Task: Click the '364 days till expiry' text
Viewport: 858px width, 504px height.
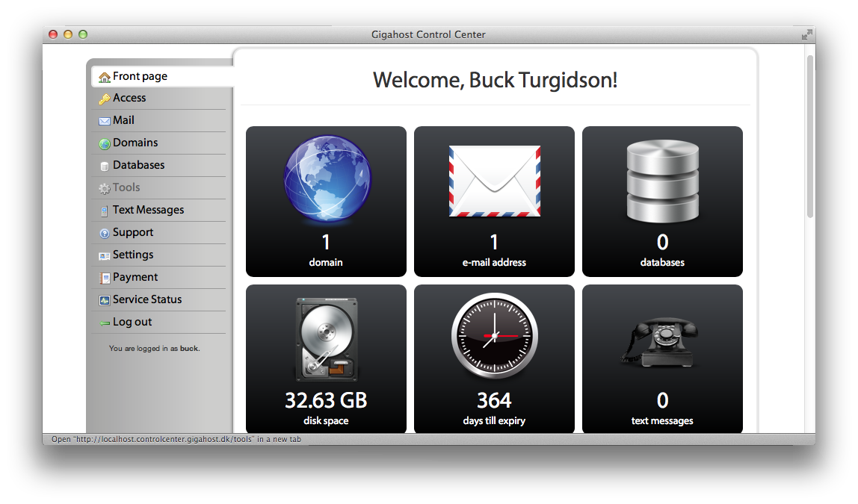Action: tap(494, 408)
